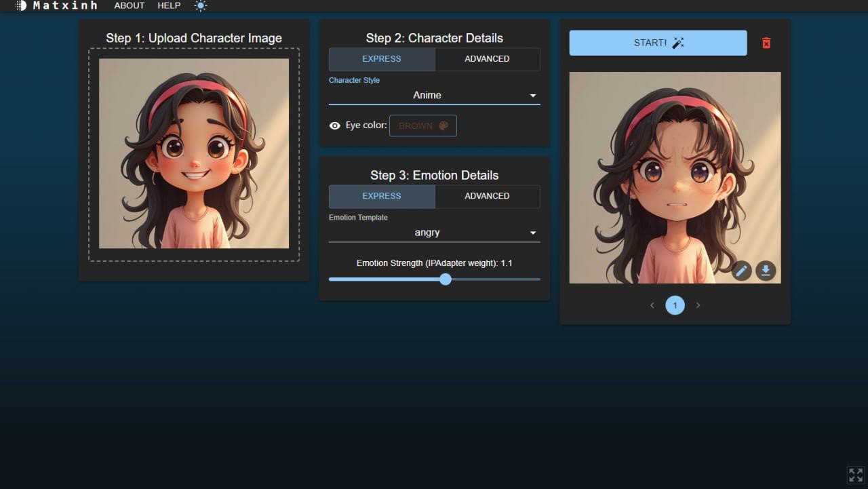868x489 pixels.
Task: Click the Emotion Strength slider handle
Action: pyautogui.click(x=446, y=279)
